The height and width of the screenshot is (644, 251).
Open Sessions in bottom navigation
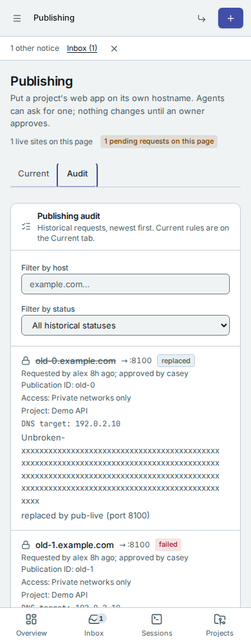click(156, 625)
